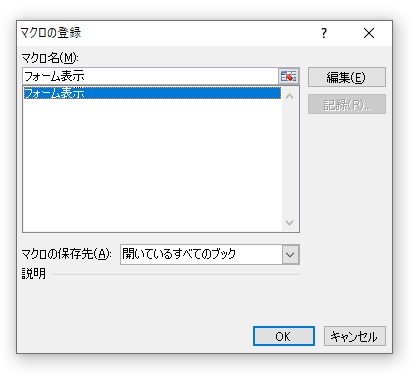Click the macro list scrollbar track

point(290,159)
